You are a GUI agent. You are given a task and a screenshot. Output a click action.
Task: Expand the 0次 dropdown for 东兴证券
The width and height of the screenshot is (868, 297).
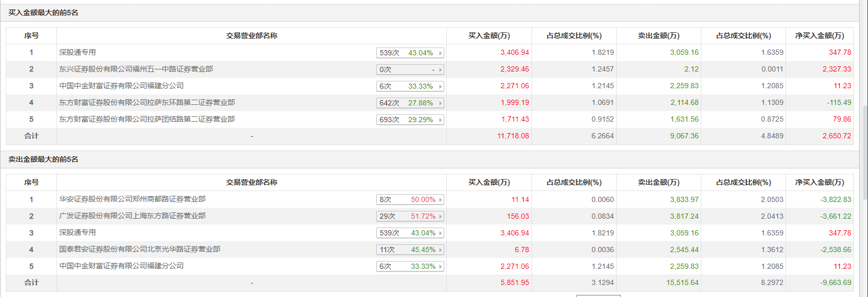[x=410, y=69]
